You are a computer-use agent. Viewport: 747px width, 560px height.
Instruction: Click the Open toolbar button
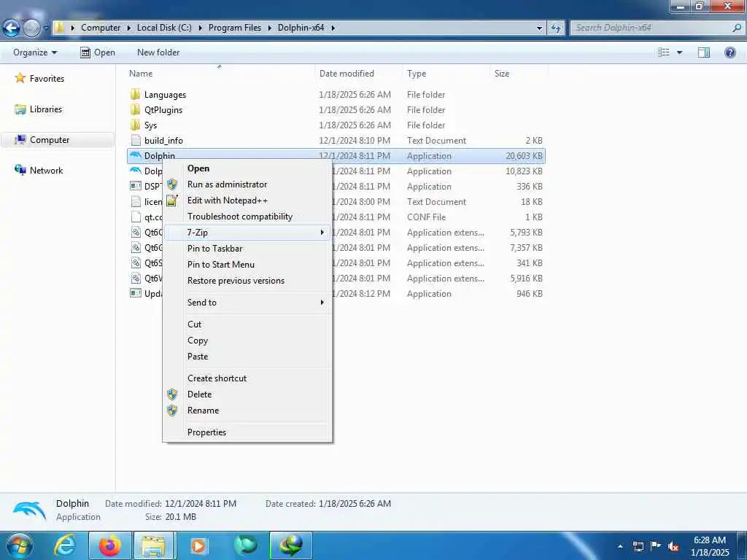click(x=98, y=52)
